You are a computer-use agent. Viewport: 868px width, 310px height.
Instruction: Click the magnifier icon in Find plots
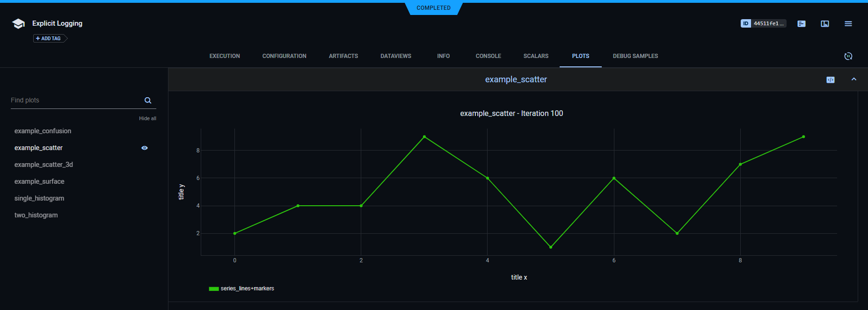148,101
